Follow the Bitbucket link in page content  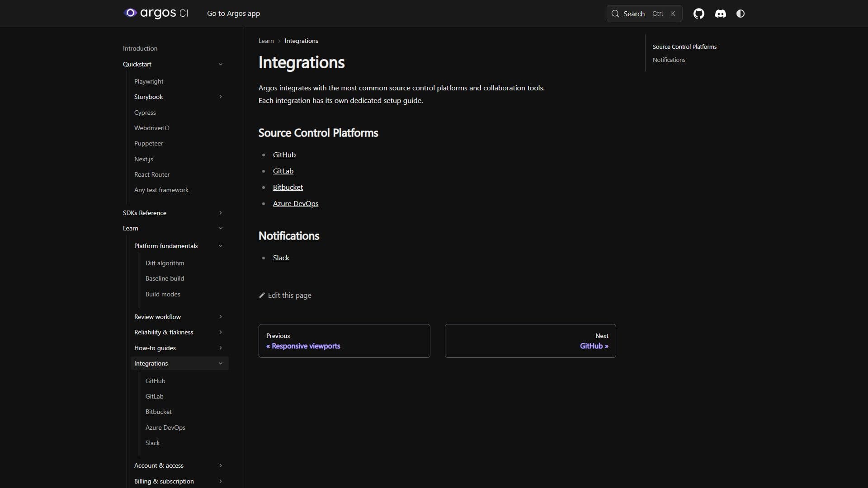pos(288,187)
